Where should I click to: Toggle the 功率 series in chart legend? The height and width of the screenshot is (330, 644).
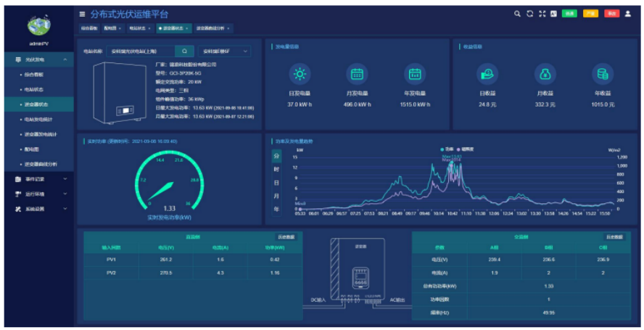tap(446, 149)
